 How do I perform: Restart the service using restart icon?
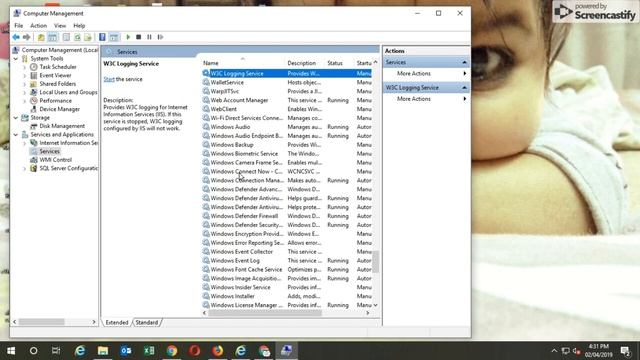160,37
